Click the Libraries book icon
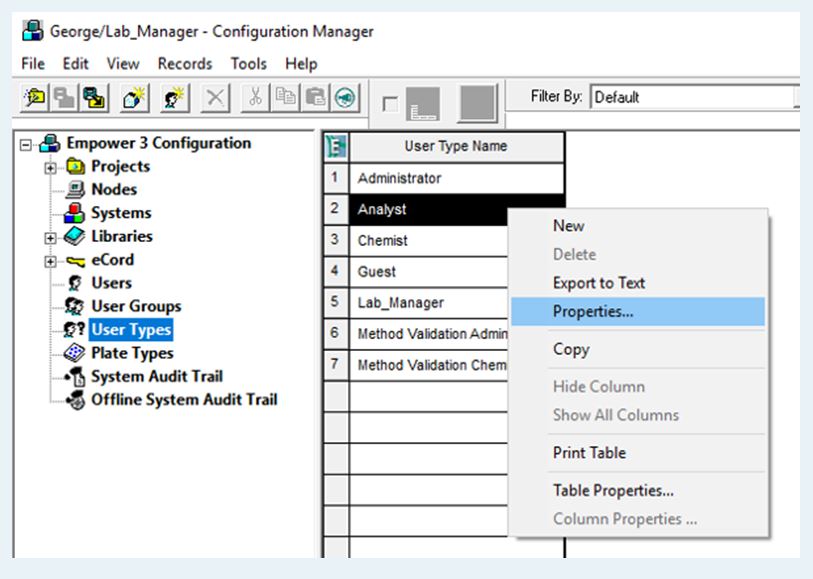Screen dimensions: 813x579 click(x=75, y=236)
